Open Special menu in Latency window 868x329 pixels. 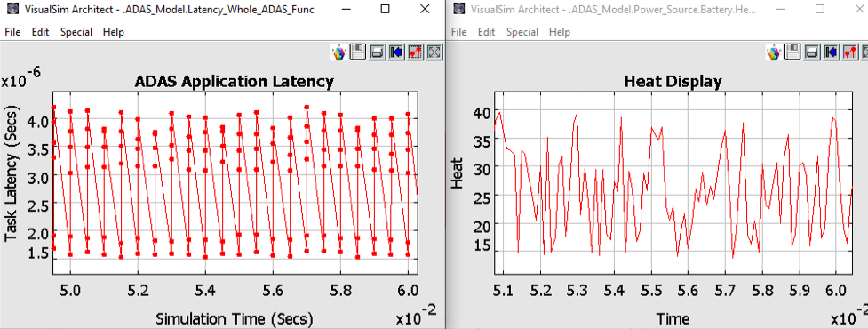point(76,32)
